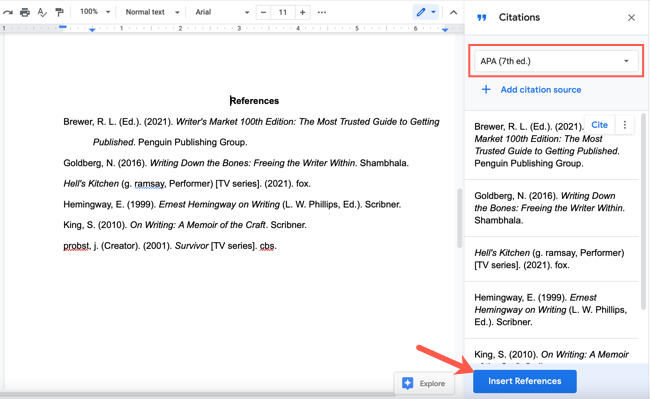The image size is (650, 399).
Task: Click the Goldberg reference line in document
Action: coord(236,163)
